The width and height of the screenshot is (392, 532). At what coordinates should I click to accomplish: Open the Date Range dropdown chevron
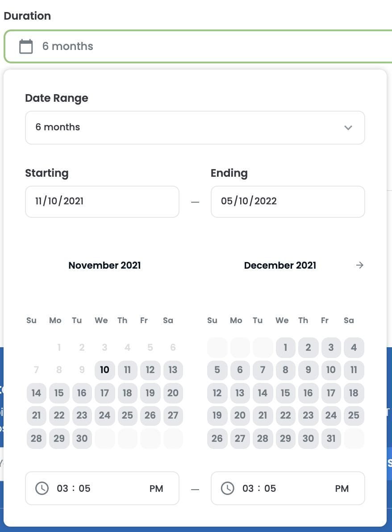tap(348, 128)
